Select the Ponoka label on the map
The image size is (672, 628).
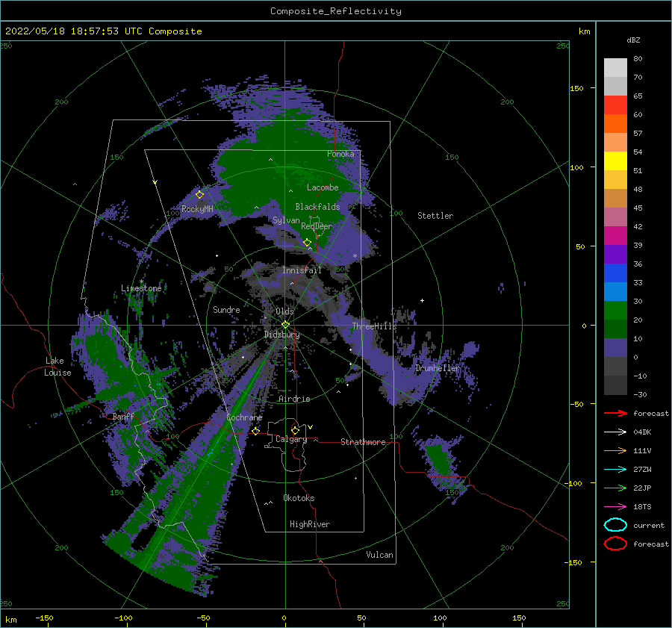click(x=340, y=154)
